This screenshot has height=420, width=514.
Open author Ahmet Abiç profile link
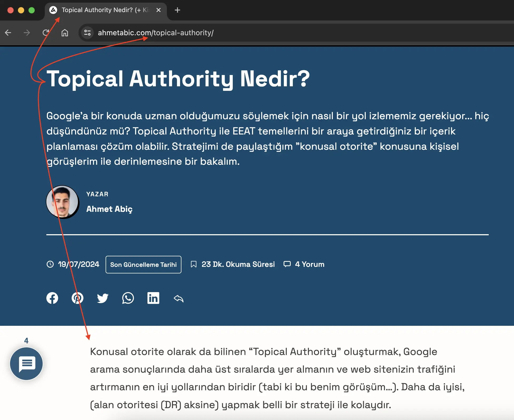109,209
